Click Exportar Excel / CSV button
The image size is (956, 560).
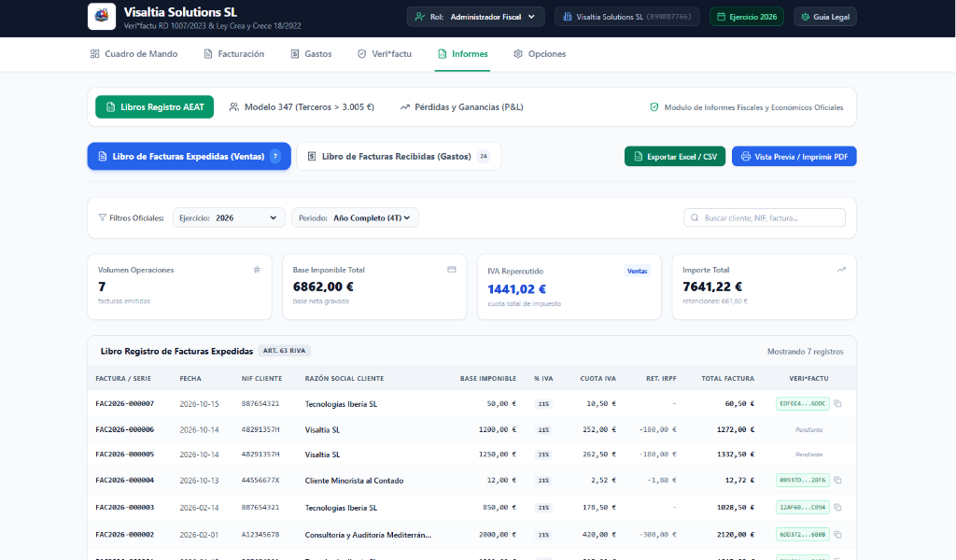tap(675, 156)
